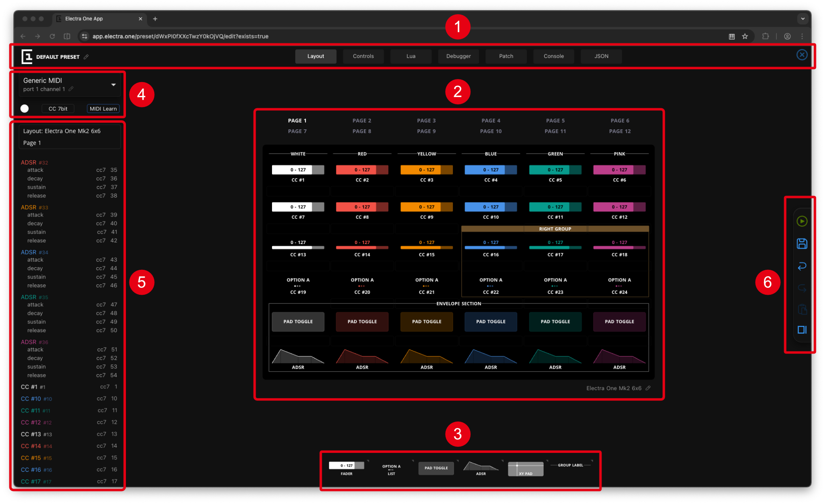This screenshot has height=504, width=825.
Task: Switch to the Lua tab
Action: click(411, 56)
